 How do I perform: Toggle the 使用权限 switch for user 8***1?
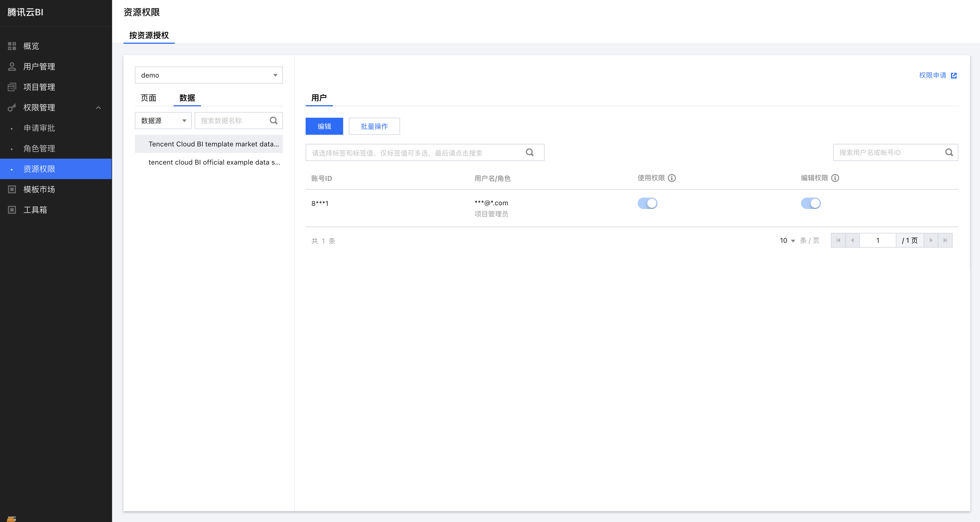tap(647, 203)
